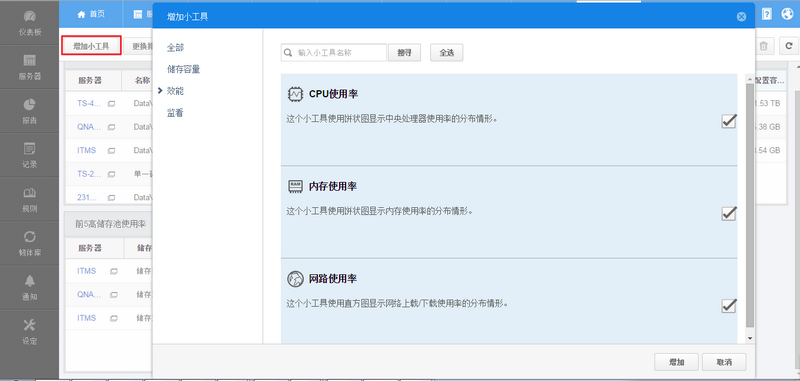
Task: Select the 监看 category
Action: [175, 113]
